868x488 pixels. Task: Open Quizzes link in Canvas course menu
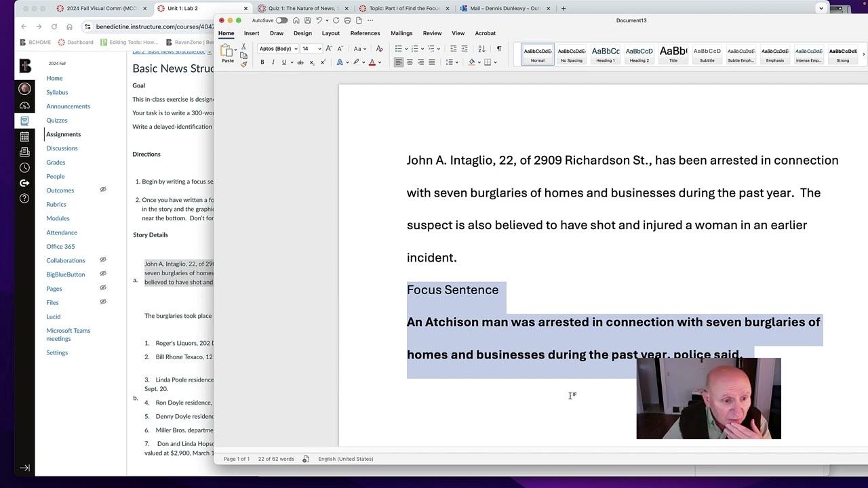coord(57,120)
